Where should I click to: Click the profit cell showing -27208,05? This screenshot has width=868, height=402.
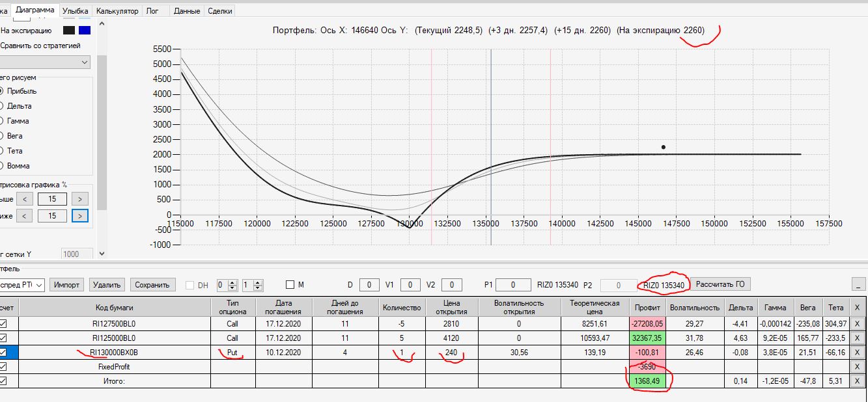click(647, 324)
